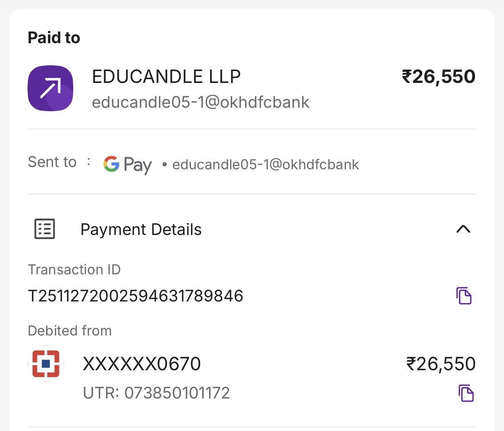Select the EDUCANDLE LLP payee name
The height and width of the screenshot is (431, 504).
(x=166, y=76)
